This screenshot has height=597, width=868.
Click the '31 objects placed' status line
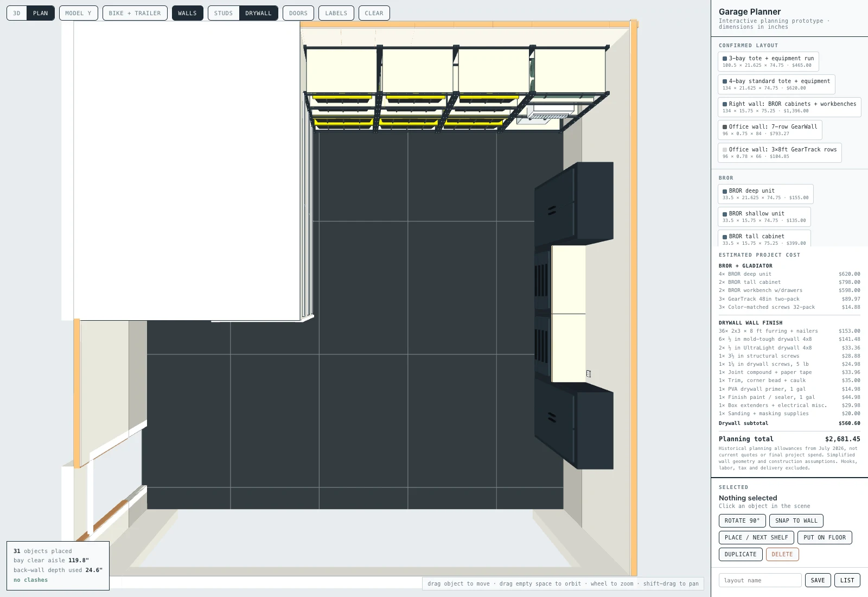point(42,551)
